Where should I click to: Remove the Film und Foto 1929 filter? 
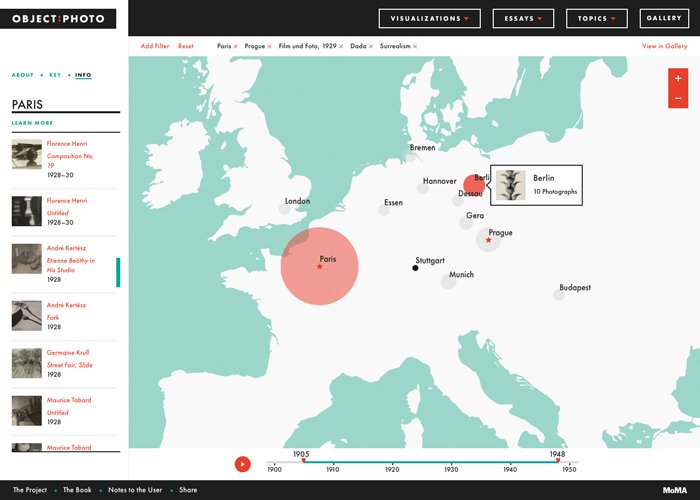(x=341, y=46)
